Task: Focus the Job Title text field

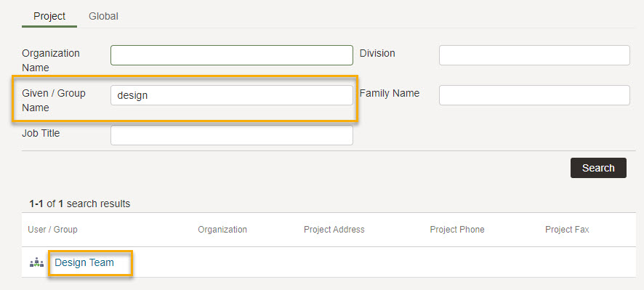Action: pyautogui.click(x=232, y=135)
